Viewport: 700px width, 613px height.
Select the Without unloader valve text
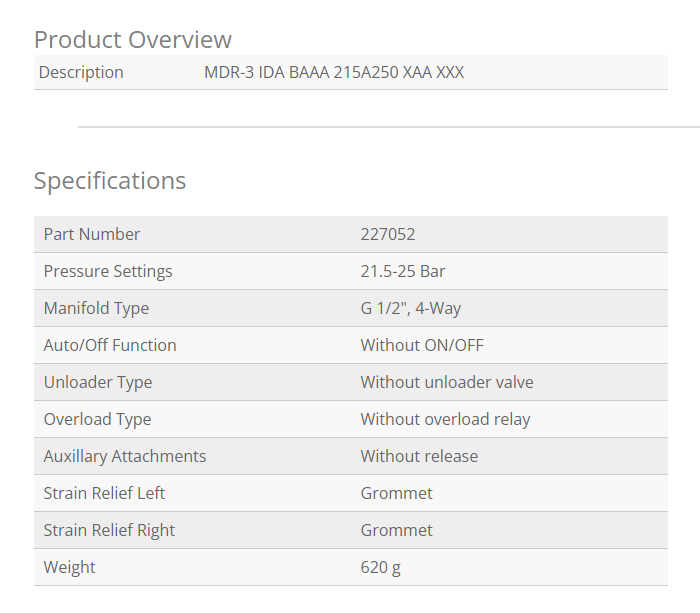[447, 383]
